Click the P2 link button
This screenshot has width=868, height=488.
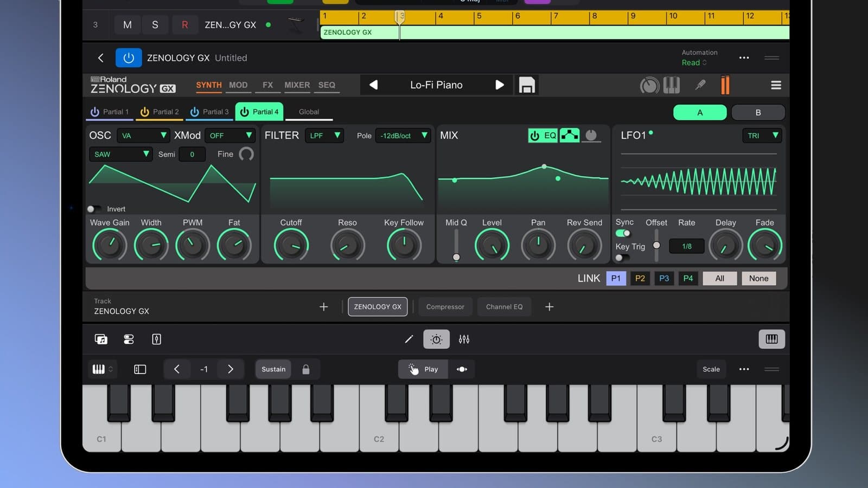(640, 278)
